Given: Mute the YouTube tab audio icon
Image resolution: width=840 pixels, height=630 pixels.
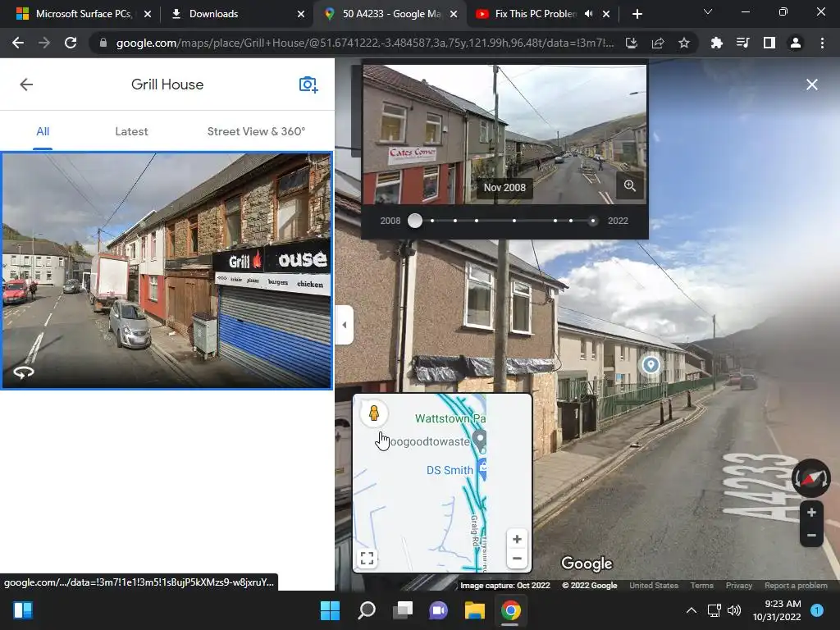Looking at the screenshot, I should [x=589, y=14].
